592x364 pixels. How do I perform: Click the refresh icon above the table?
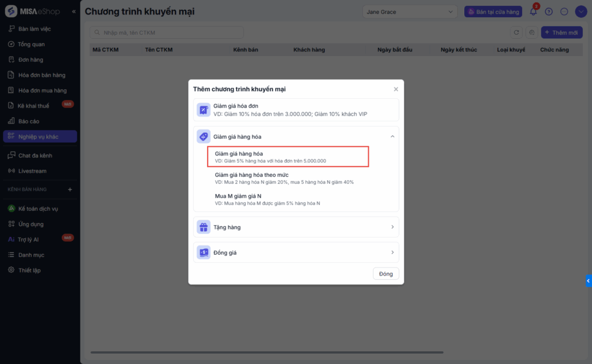point(516,33)
